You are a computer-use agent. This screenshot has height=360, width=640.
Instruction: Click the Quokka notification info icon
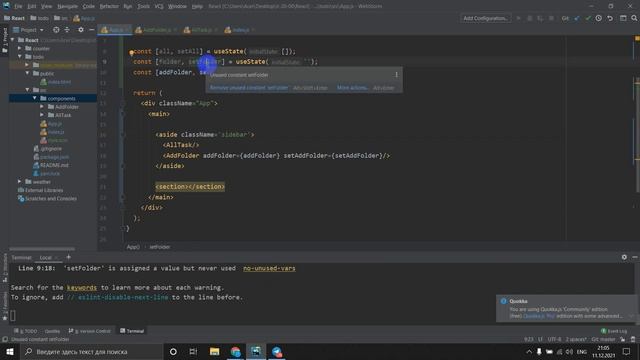(503, 301)
